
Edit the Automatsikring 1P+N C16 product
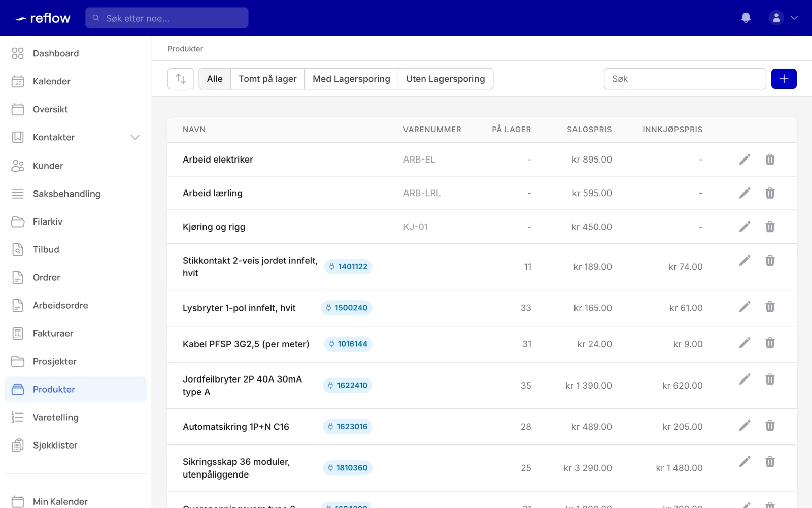(x=745, y=426)
